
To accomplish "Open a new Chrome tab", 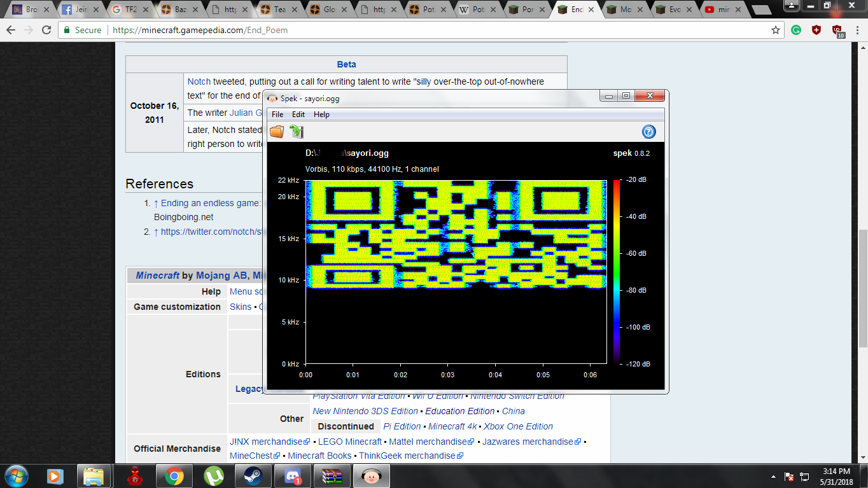I will click(x=761, y=10).
